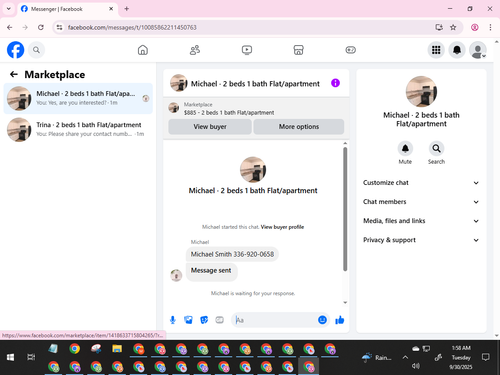Click the Michael Smith phone number message

pos(232,254)
